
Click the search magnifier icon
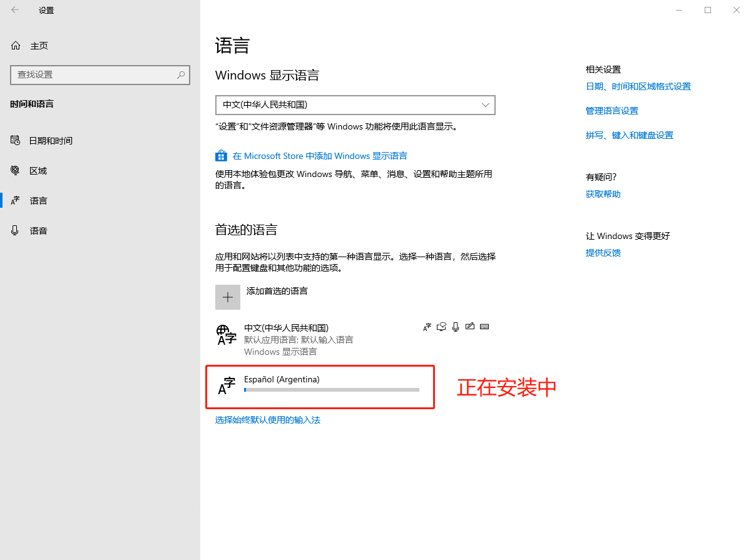tap(181, 74)
